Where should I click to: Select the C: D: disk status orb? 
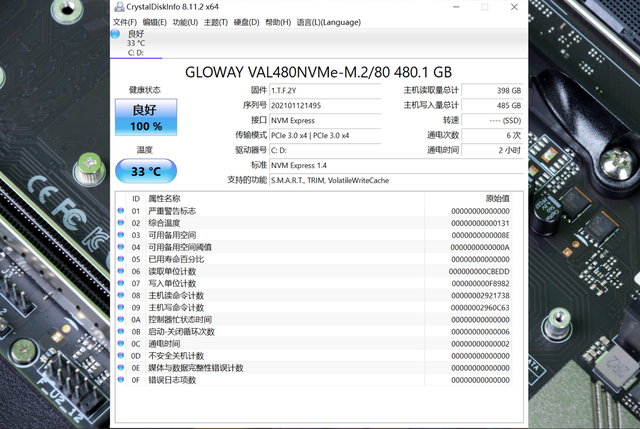(x=116, y=34)
